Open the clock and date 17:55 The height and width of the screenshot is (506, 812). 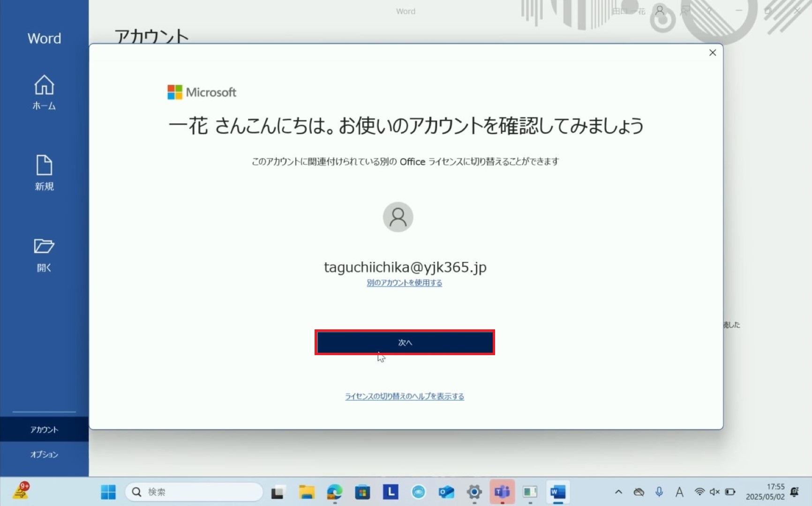[x=765, y=492]
